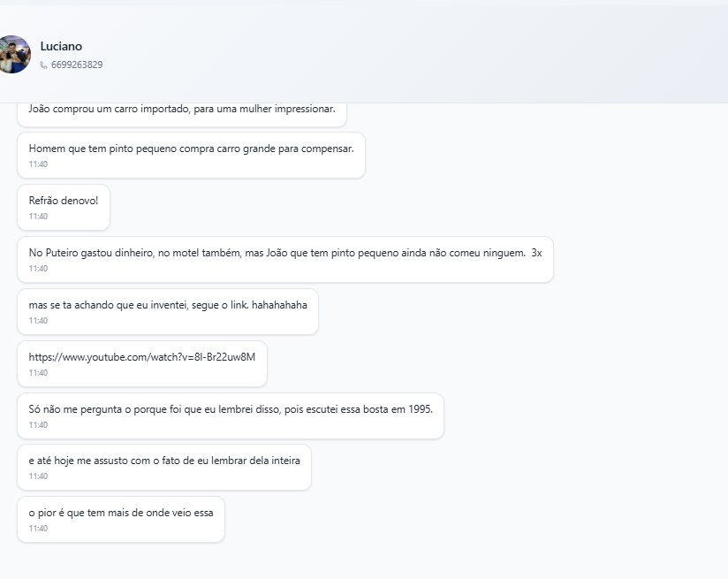The width and height of the screenshot is (728, 579).
Task: Select the message about buying a big car
Action: (191, 149)
